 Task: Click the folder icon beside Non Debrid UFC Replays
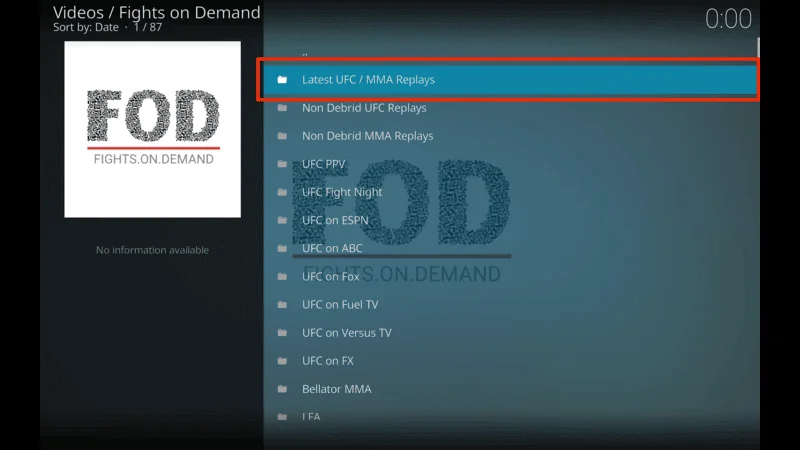pyautogui.click(x=282, y=108)
